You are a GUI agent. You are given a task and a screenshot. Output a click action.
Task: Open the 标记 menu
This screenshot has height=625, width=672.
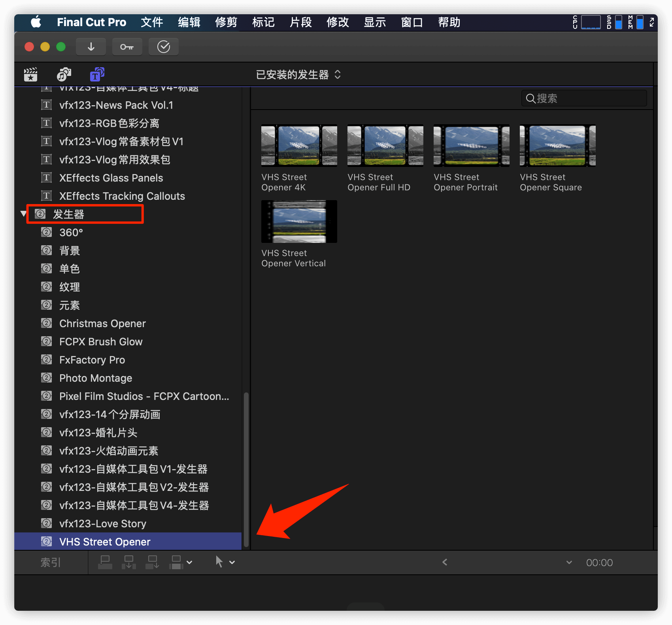[x=263, y=22]
